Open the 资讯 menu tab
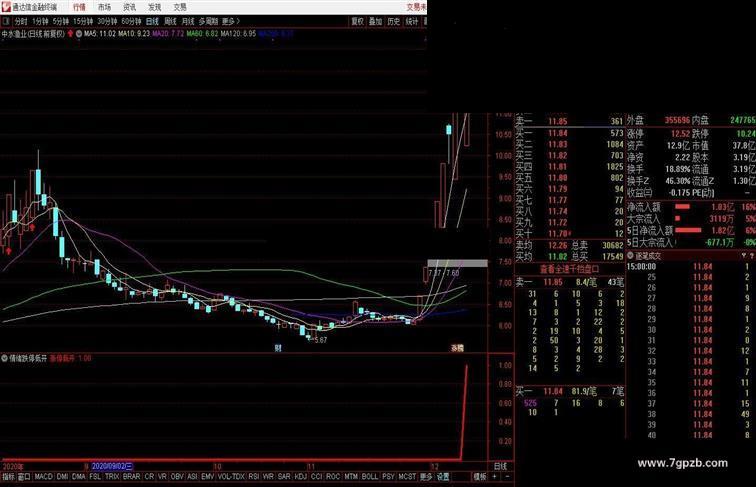This screenshot has width=756, height=487. click(130, 7)
